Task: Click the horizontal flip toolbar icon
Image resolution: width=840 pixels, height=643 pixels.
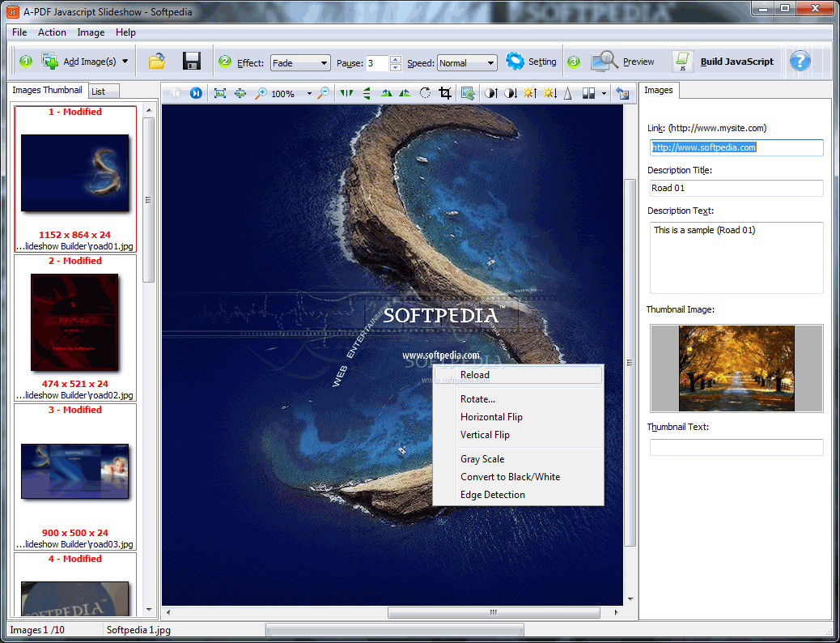Action: click(x=346, y=93)
